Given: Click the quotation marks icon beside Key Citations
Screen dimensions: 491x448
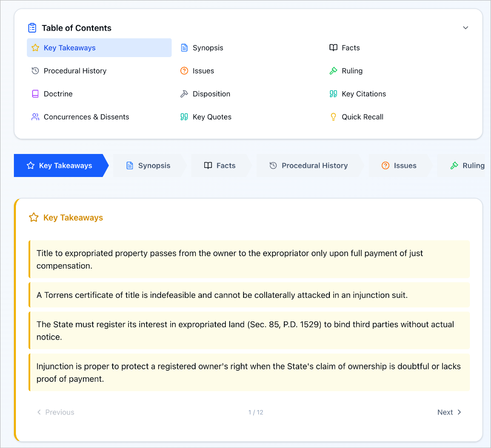Looking at the screenshot, I should pos(333,94).
